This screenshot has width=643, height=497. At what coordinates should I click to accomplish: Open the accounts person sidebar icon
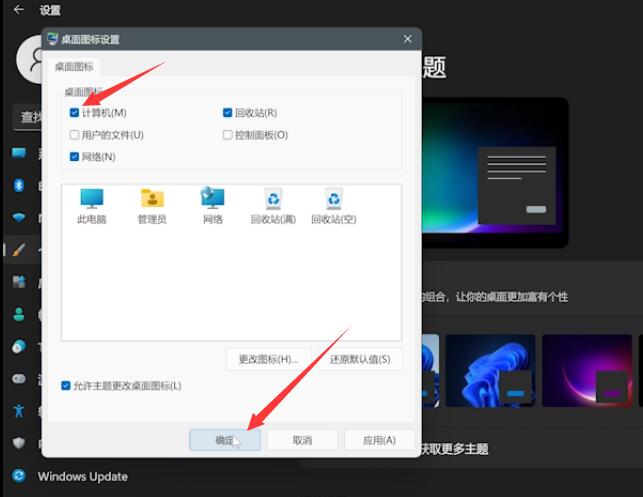coord(19,314)
